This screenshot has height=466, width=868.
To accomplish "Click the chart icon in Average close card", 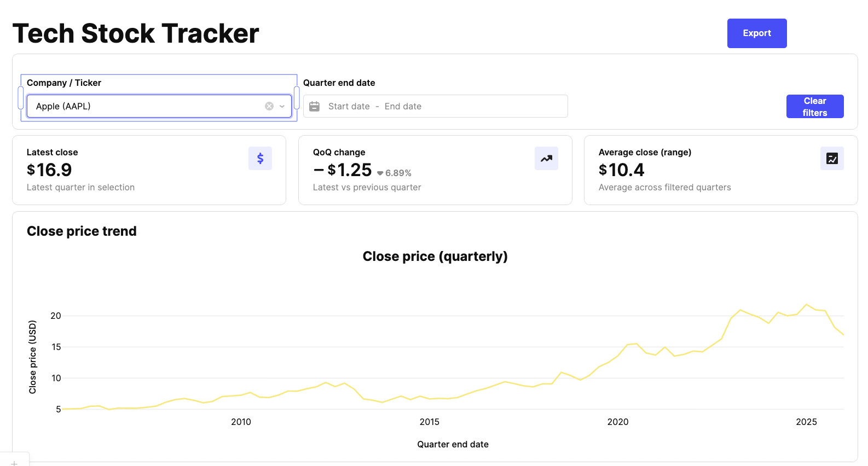I will (x=832, y=159).
